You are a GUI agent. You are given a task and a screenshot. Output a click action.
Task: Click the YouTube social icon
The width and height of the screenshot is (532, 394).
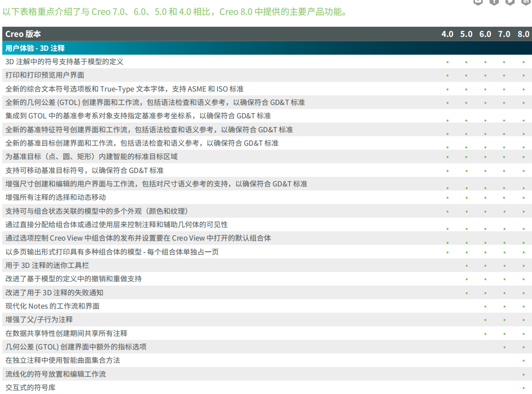click(477, 1)
